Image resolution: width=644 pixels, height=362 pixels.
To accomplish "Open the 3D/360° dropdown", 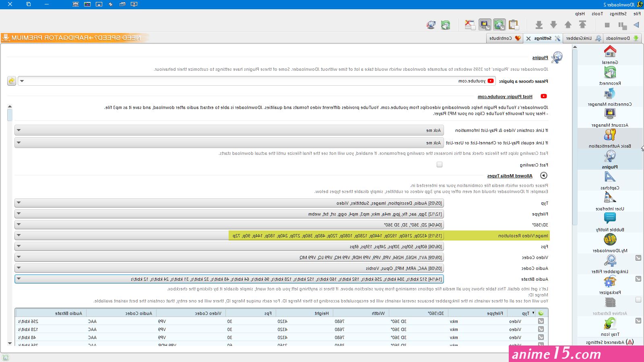I will pyautogui.click(x=229, y=225).
